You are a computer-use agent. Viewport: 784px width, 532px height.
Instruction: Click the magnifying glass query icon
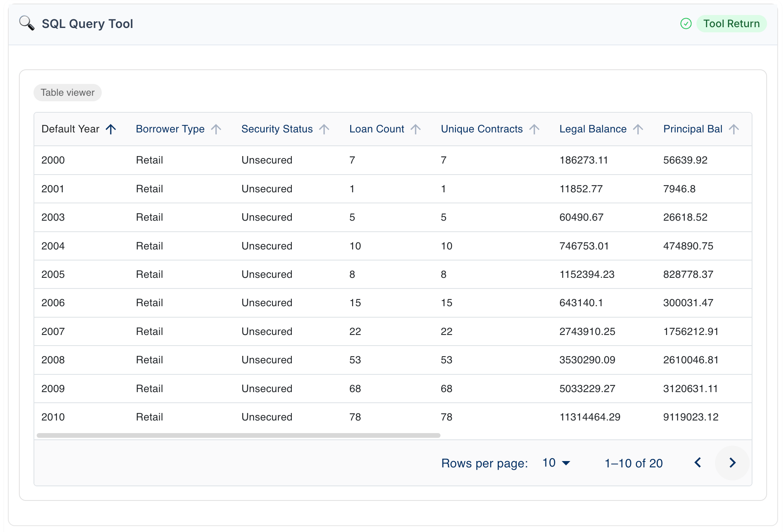tap(26, 23)
